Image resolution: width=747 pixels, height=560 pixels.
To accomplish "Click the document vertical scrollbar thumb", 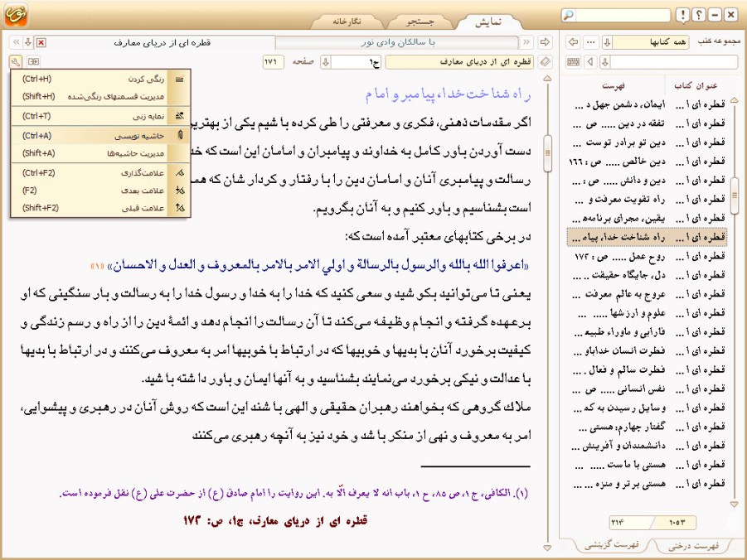I will click(x=547, y=153).
